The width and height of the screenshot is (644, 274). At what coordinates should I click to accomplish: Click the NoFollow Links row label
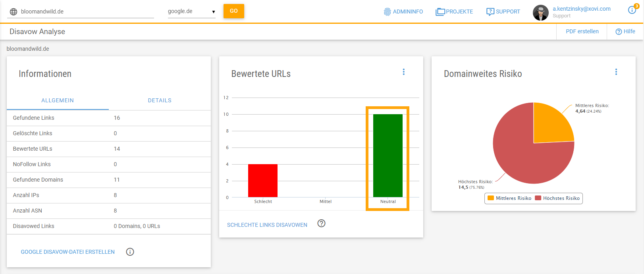(32, 164)
